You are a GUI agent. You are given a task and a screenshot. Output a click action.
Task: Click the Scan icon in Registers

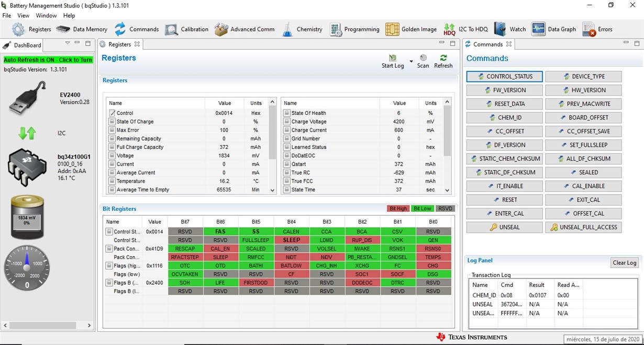pyautogui.click(x=423, y=58)
